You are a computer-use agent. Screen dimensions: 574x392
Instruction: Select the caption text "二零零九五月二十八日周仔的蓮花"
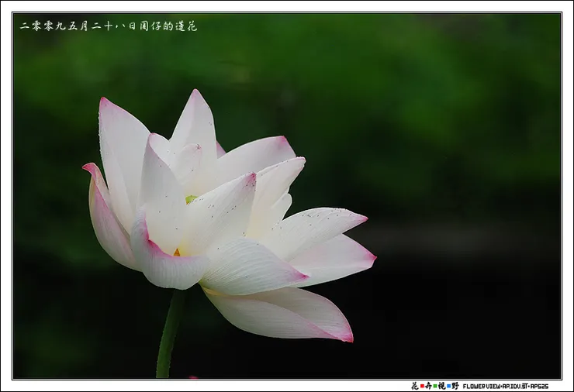coord(109,26)
